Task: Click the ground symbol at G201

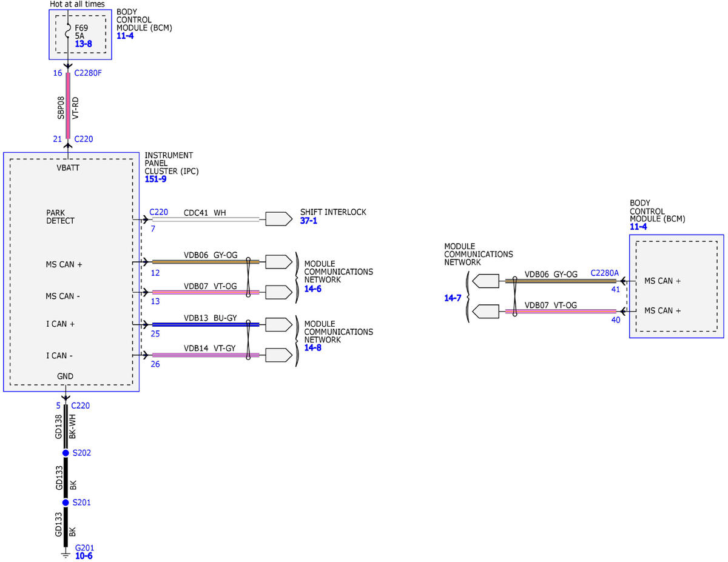Action: click(66, 555)
